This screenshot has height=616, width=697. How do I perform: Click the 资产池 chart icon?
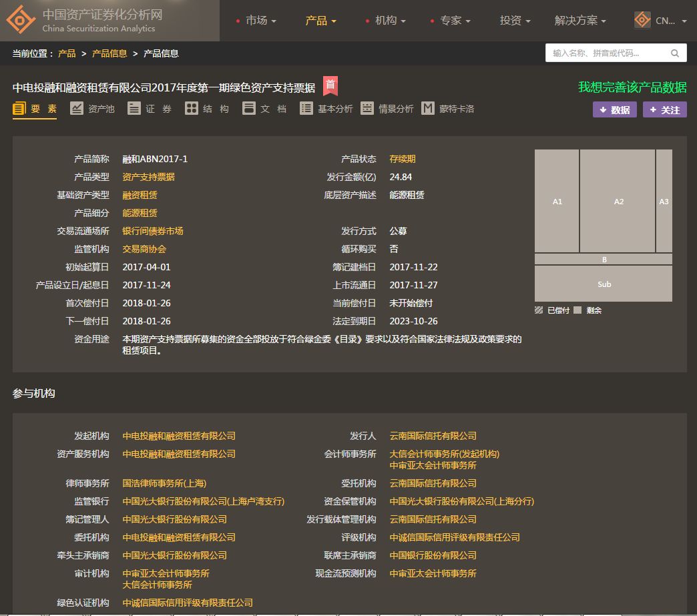point(77,108)
